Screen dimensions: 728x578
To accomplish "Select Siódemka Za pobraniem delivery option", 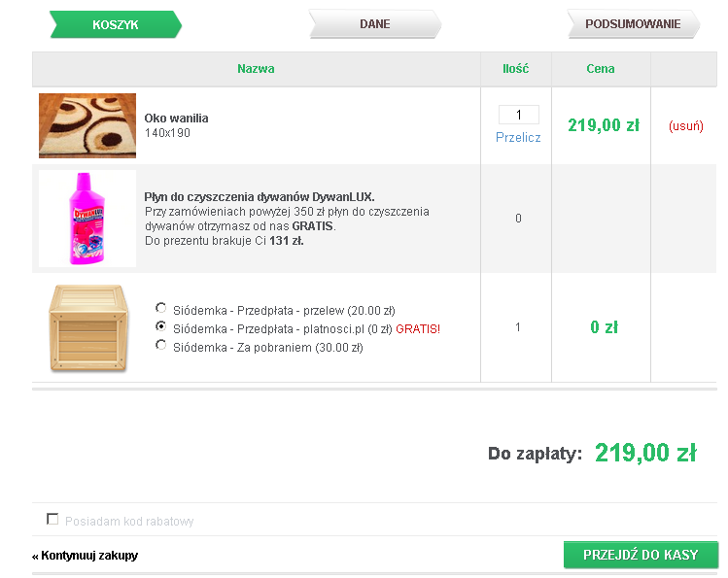I will click(161, 345).
